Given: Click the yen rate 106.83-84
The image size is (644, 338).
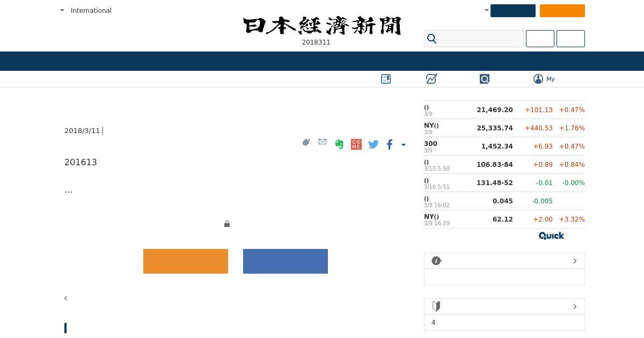Looking at the screenshot, I should pos(495,165).
